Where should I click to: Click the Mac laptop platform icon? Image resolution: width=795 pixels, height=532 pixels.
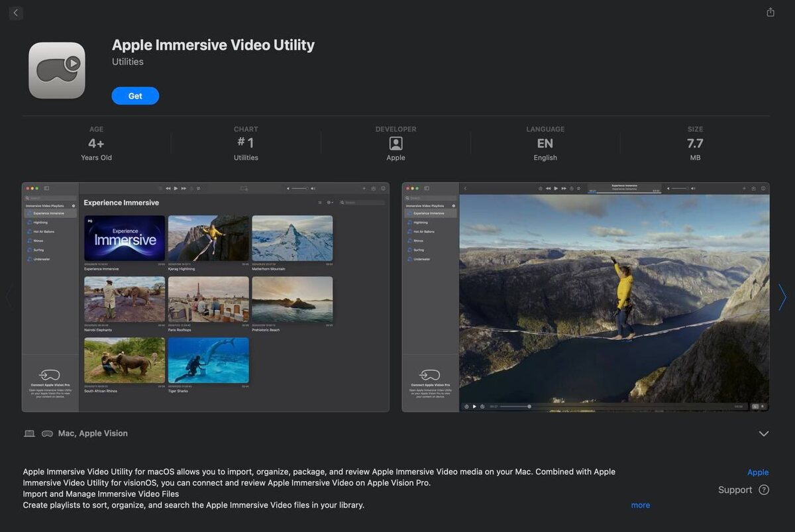click(x=29, y=433)
